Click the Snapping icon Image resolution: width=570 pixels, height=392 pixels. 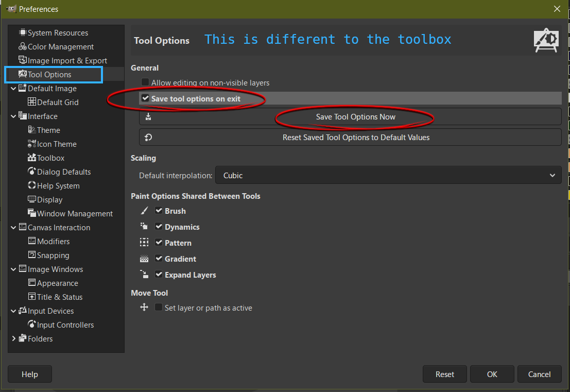click(x=32, y=255)
